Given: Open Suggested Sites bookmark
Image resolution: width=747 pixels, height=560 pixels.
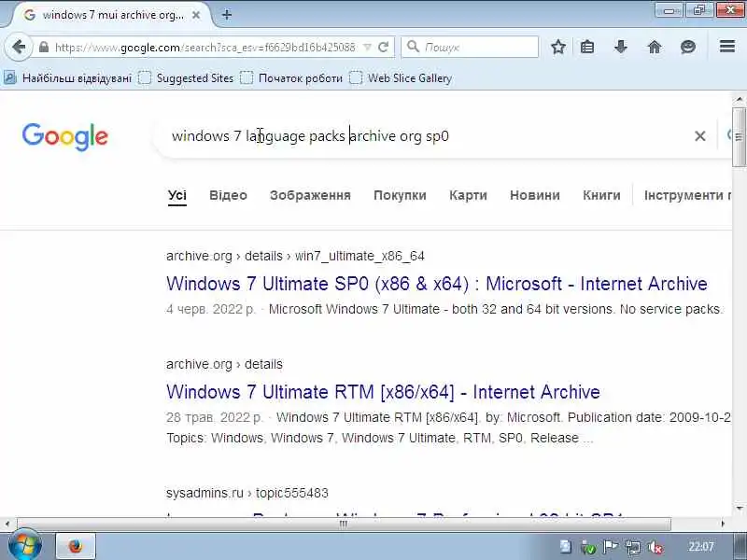Looking at the screenshot, I should click(186, 78).
